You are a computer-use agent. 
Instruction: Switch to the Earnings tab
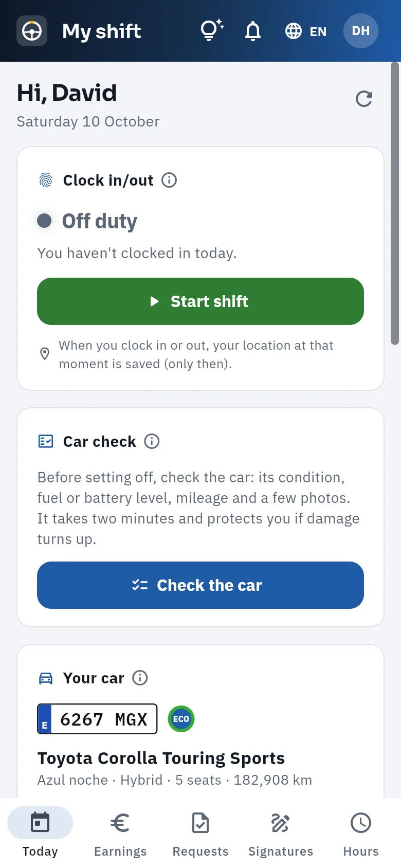point(120,833)
